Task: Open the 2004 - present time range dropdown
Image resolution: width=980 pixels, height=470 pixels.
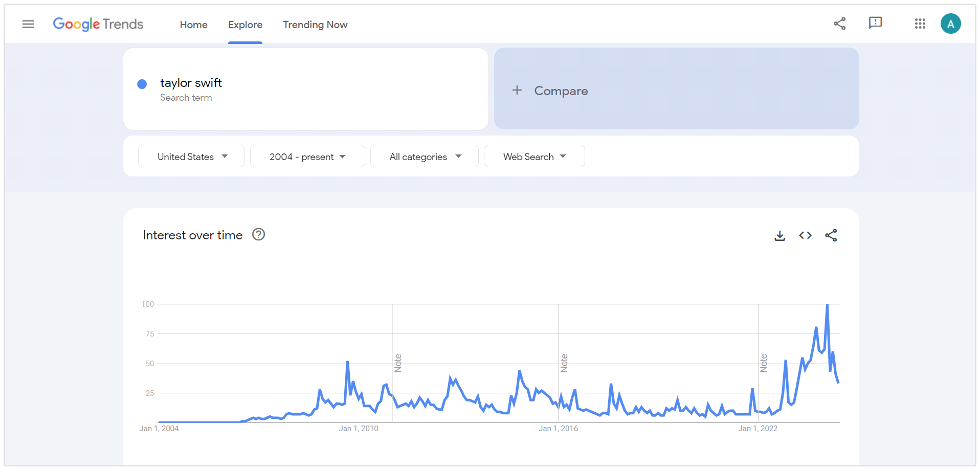Action: (x=307, y=156)
